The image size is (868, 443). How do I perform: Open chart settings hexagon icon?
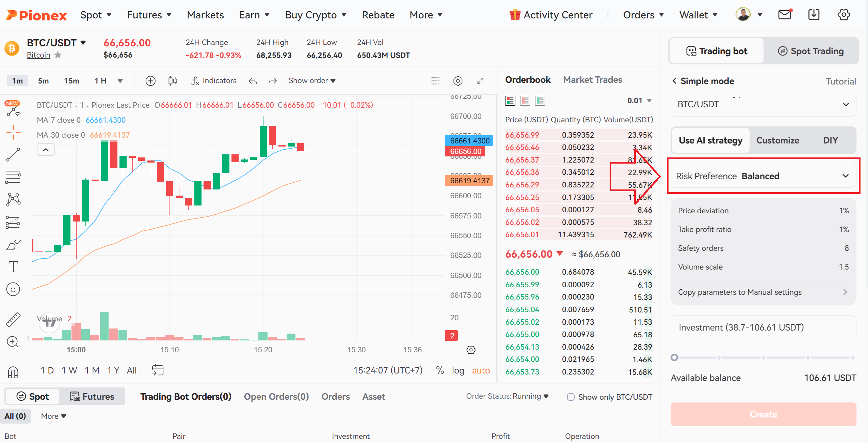458,81
